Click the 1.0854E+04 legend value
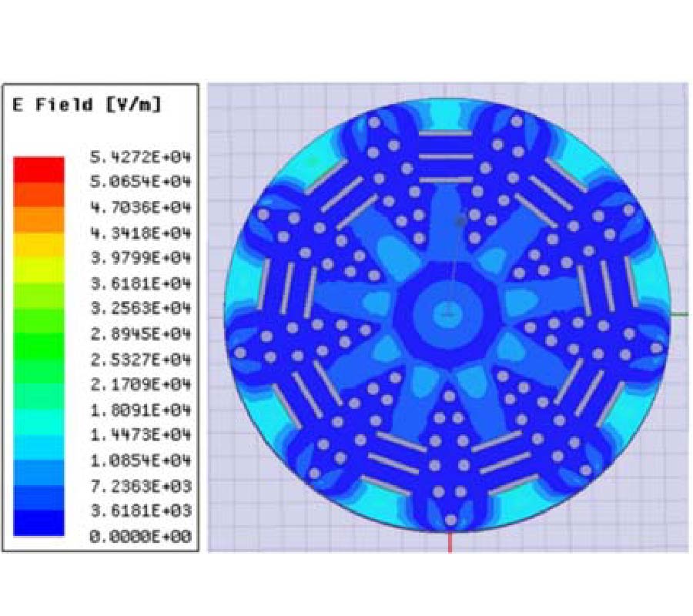The height and width of the screenshot is (616, 693). pyautogui.click(x=140, y=460)
